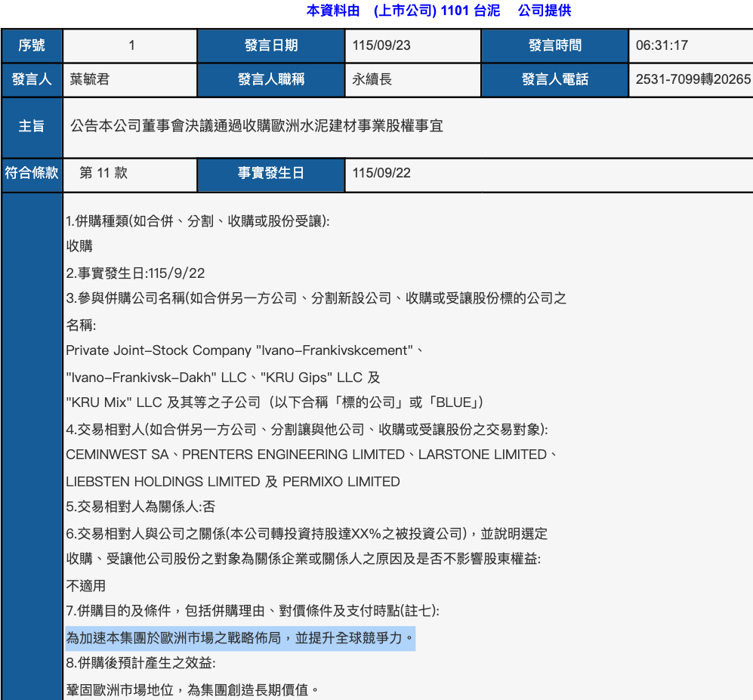Click the clause value '第 11 款'
This screenshot has height=700, width=753.
click(103, 173)
